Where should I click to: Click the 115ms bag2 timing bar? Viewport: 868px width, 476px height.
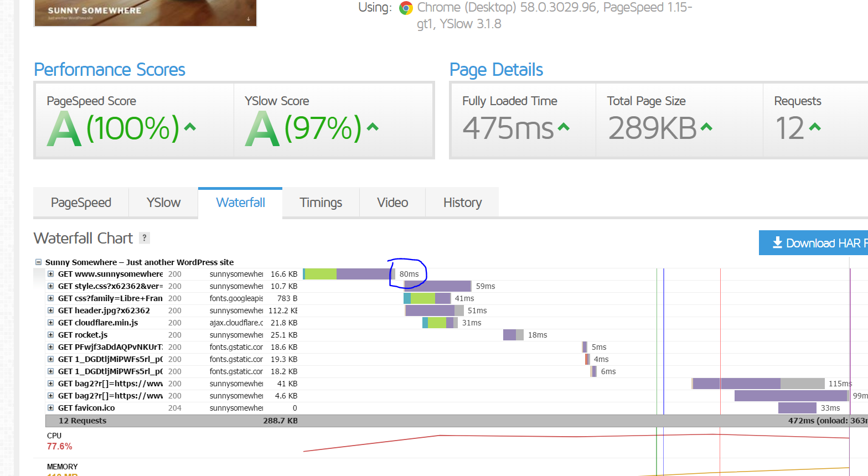click(758, 384)
